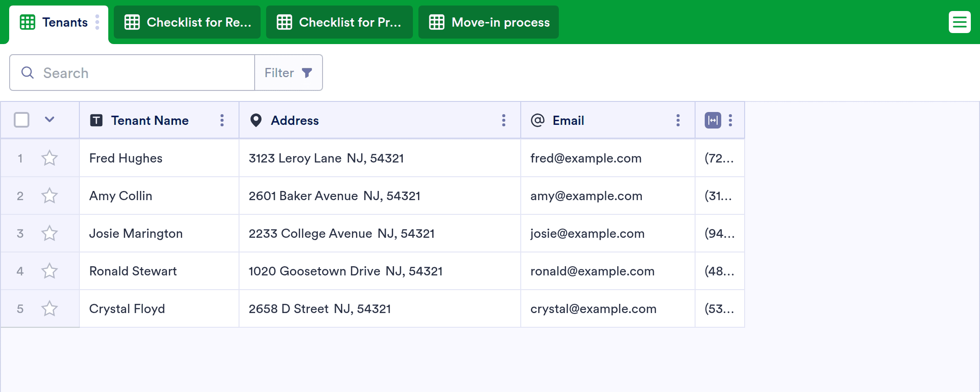980x392 pixels.
Task: Favorite the Crystal Floyd row with the star
Action: click(x=50, y=309)
